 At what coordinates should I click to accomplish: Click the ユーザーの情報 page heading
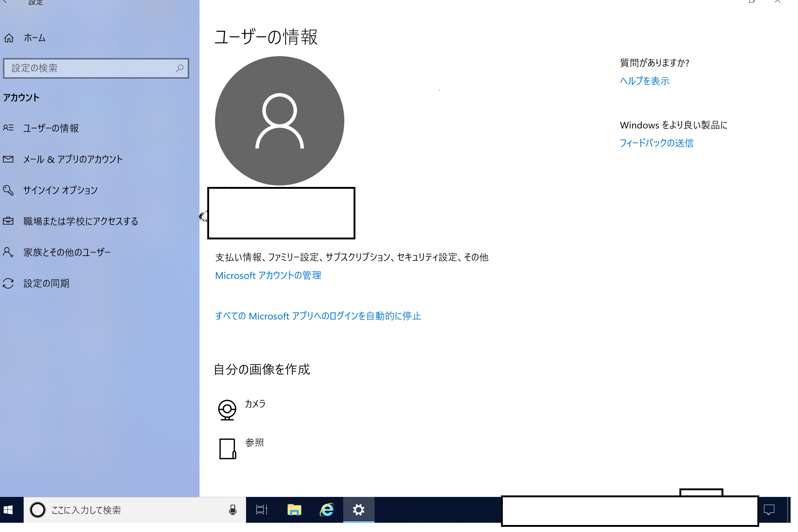266,37
